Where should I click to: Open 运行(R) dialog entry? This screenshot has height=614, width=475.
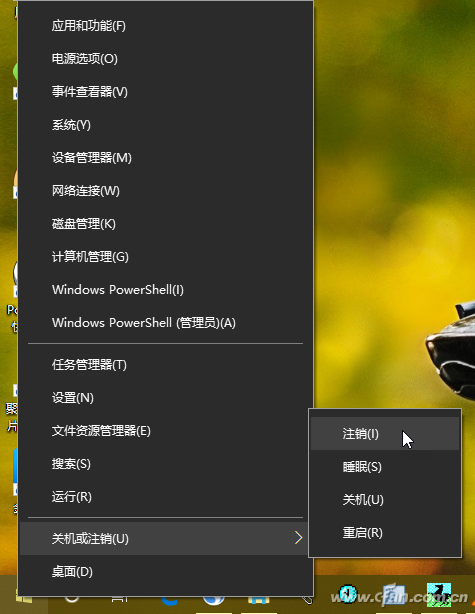point(165,497)
